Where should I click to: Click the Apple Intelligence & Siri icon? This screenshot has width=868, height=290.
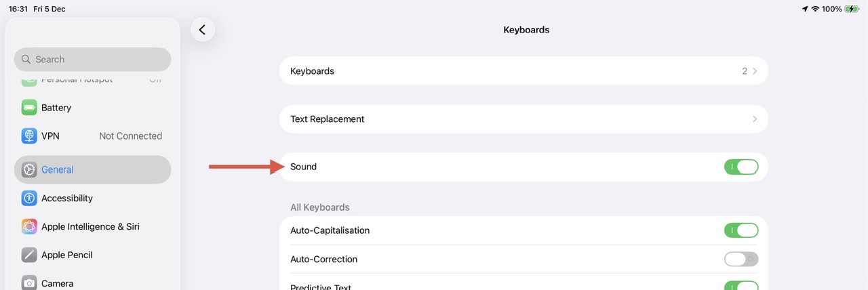(x=29, y=227)
